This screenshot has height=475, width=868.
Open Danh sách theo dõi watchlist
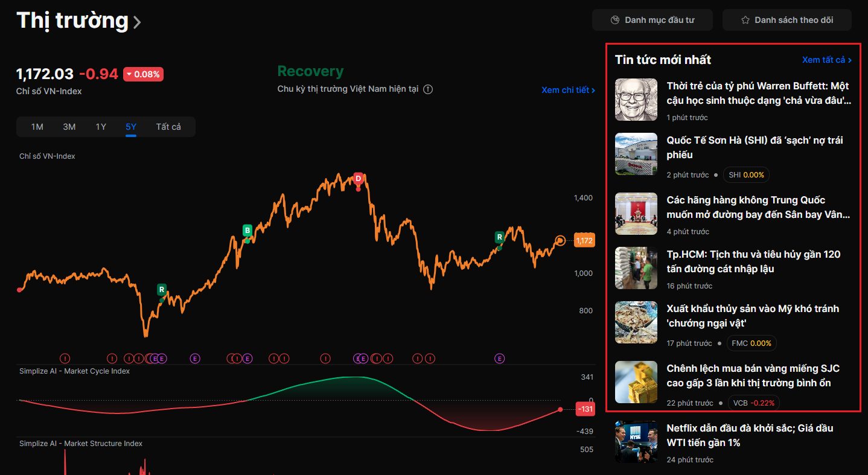pos(787,20)
